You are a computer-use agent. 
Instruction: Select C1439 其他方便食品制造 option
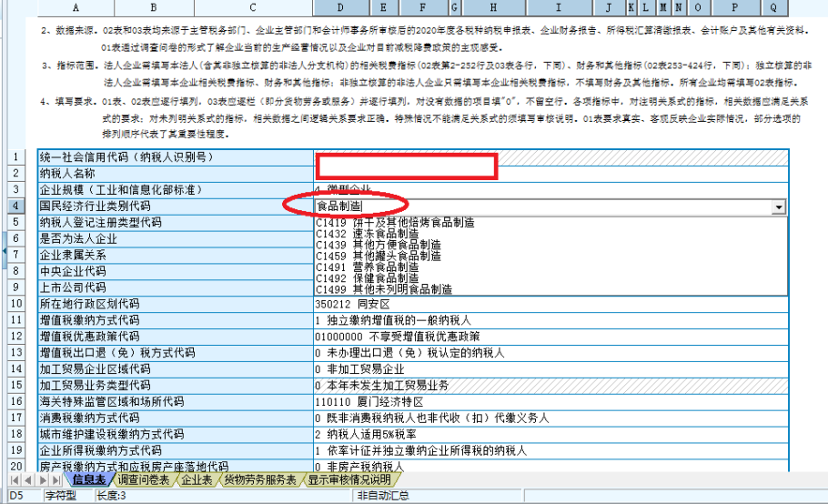click(x=550, y=245)
